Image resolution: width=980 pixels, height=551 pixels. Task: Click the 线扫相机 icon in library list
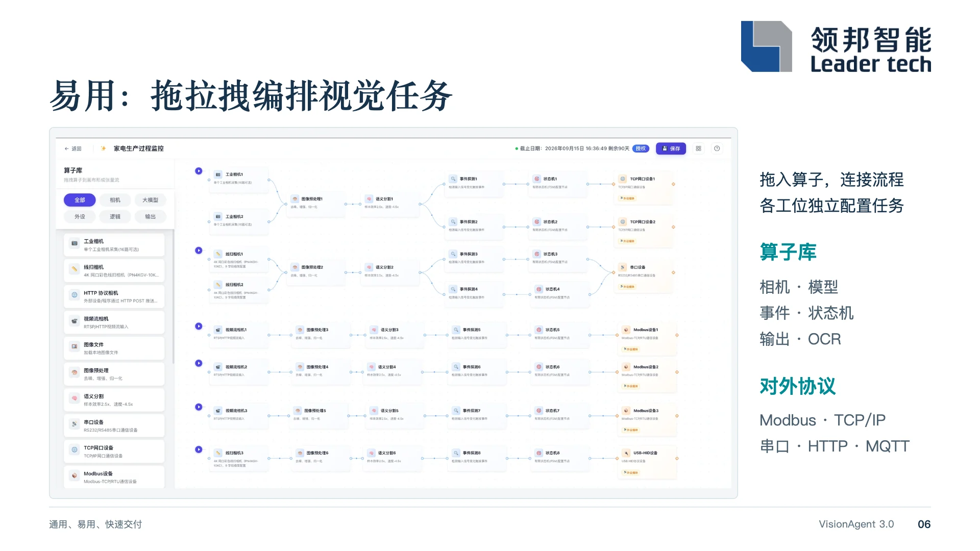(75, 269)
